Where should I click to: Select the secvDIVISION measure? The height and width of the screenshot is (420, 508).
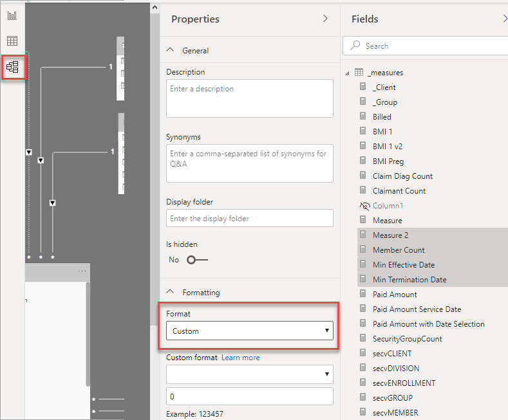tap(396, 369)
